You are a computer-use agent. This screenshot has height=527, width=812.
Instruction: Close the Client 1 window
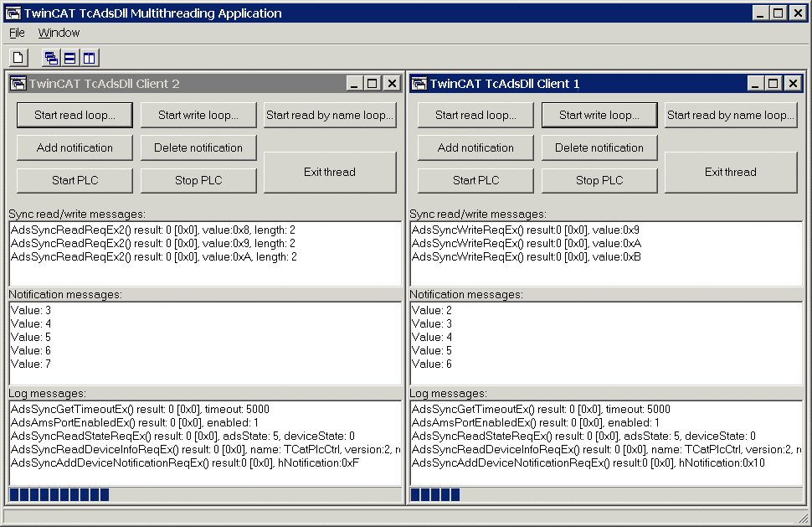tap(793, 84)
